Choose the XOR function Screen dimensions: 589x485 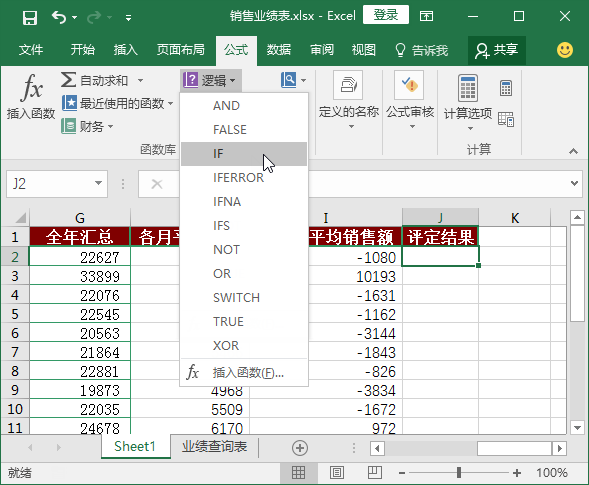[x=244, y=346]
